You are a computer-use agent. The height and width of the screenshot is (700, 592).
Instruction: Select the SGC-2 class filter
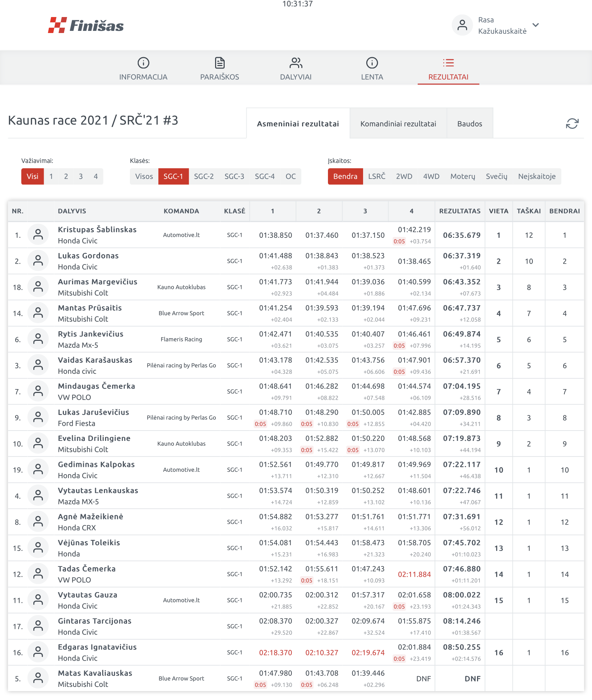pos(204,176)
